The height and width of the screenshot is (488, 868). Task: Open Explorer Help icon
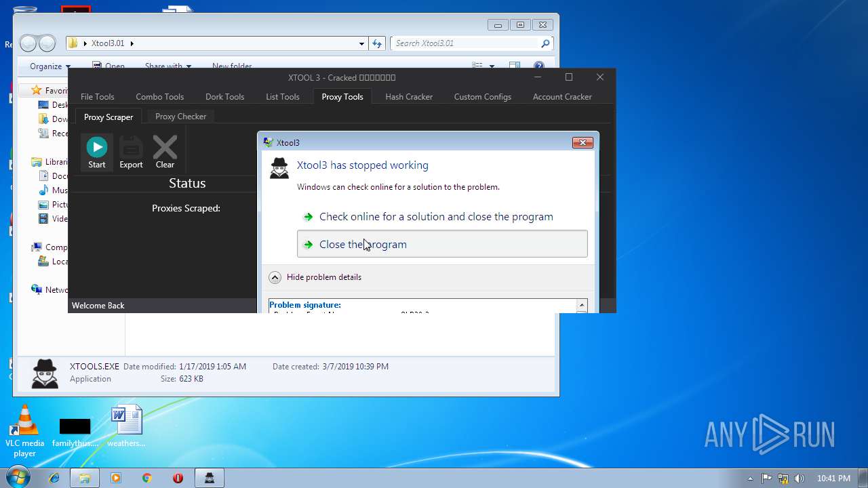539,66
